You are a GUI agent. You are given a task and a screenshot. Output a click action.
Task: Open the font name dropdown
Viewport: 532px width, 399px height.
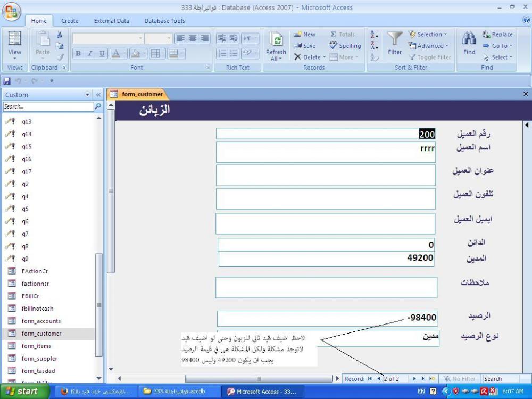pyautogui.click(x=140, y=38)
